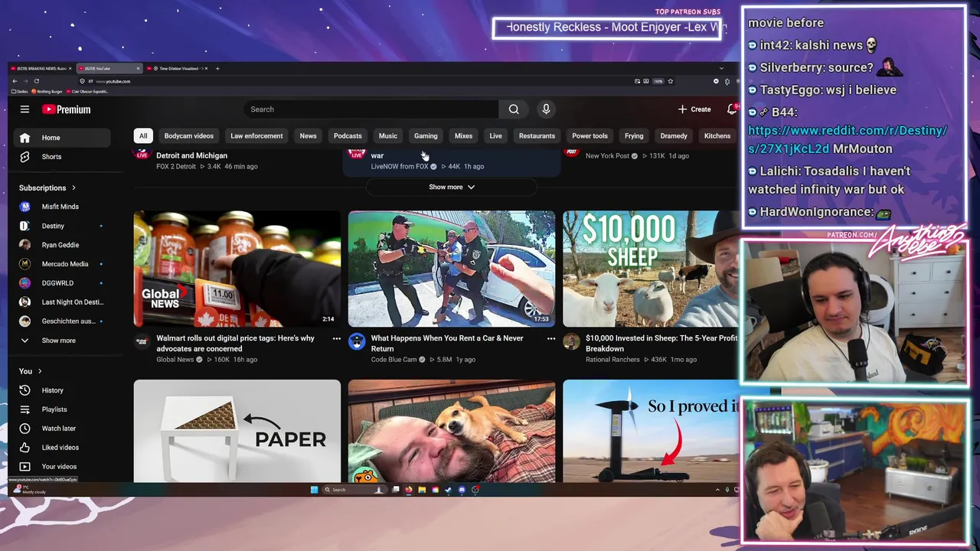
Task: Open Geschichten aus subscription
Action: tap(63, 321)
